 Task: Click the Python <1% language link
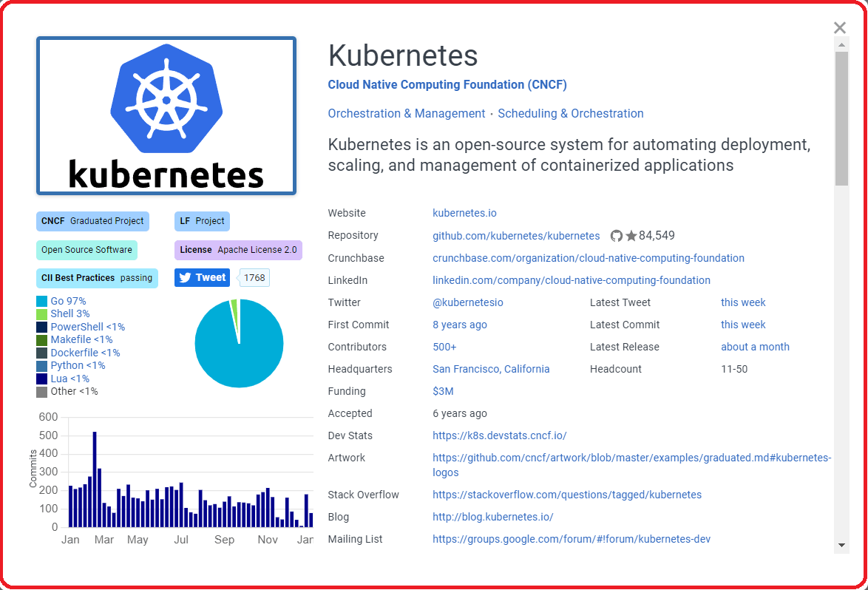[78, 366]
